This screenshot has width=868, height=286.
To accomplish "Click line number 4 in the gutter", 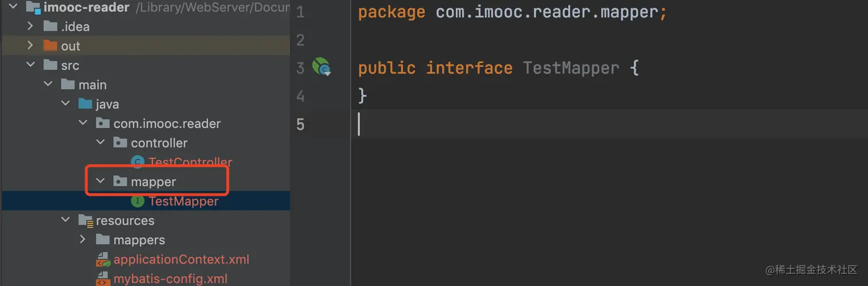I will [x=300, y=96].
